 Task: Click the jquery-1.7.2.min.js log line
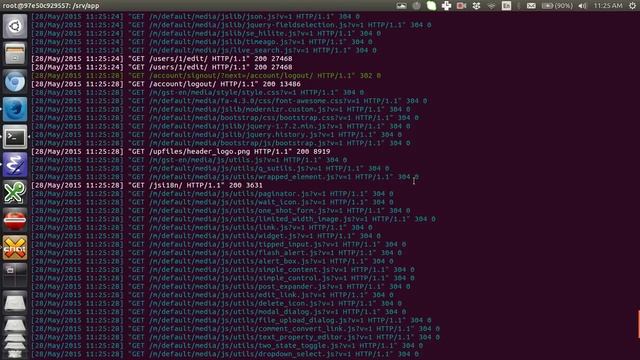221,126
